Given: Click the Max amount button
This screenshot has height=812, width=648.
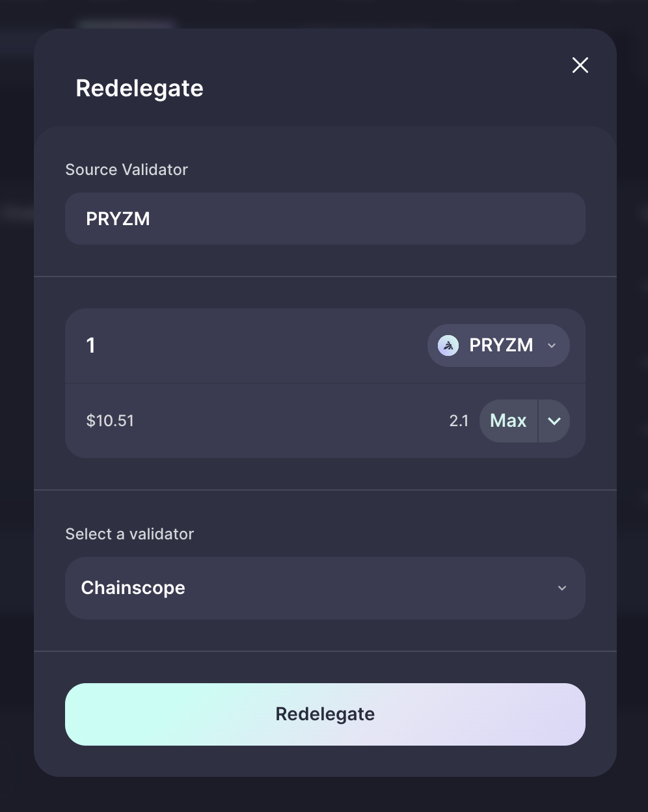Looking at the screenshot, I should (x=508, y=421).
